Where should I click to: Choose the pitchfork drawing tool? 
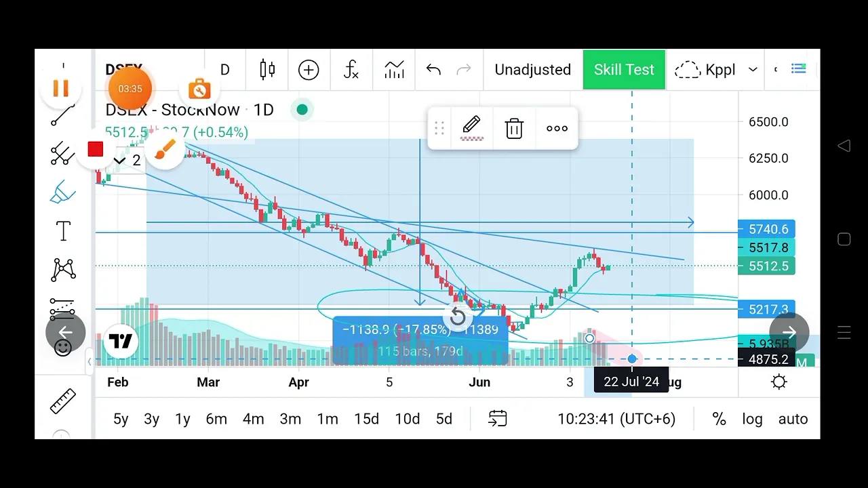pos(63,154)
